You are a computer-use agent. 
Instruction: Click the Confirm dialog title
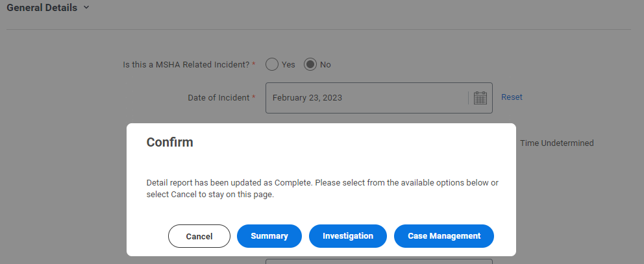169,142
